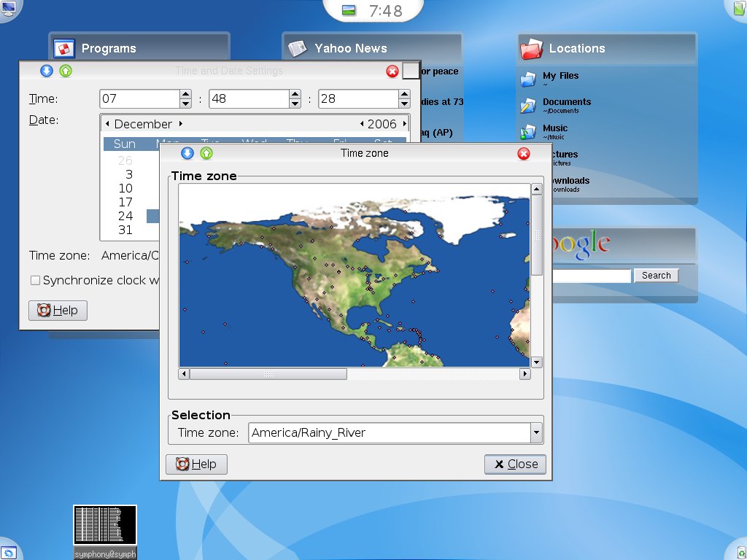Click the Close button in Time zone dialog
The image size is (747, 560).
[x=515, y=464]
